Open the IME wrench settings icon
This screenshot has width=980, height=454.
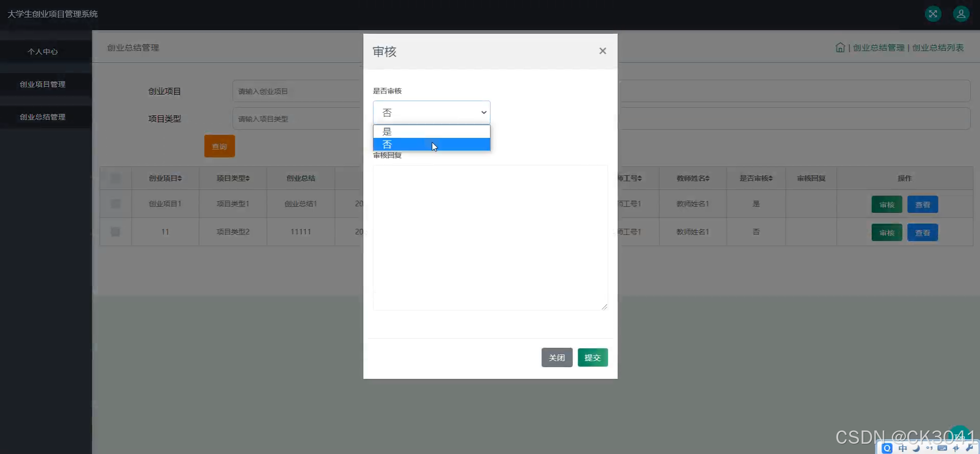(x=969, y=448)
